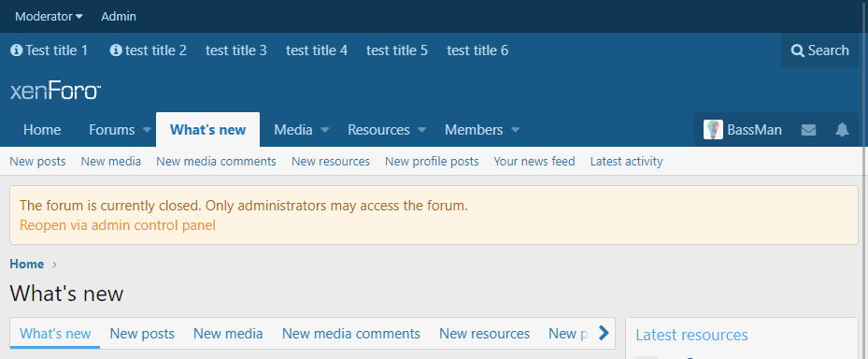Switch to the New posts tab
The image size is (868, 359).
(142, 334)
